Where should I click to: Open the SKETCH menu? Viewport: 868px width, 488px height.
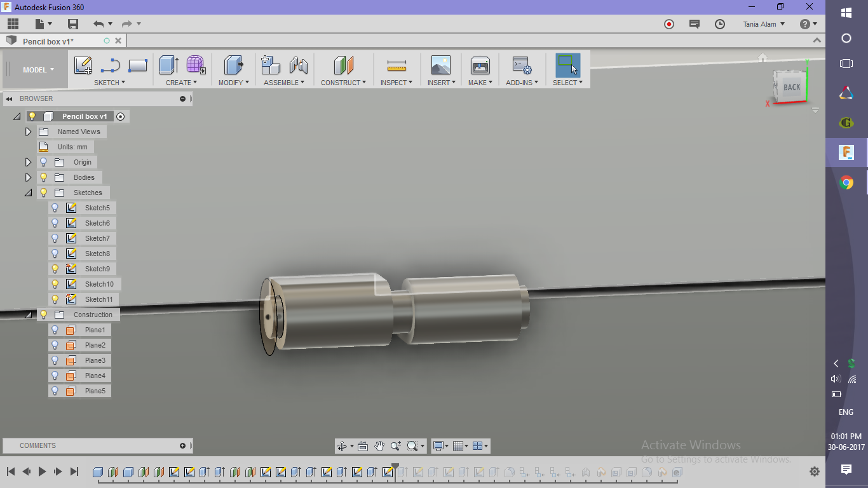point(109,83)
